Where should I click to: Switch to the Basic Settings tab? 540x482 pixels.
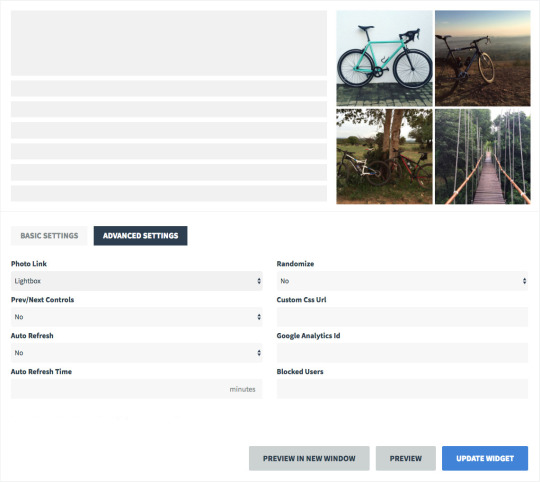click(x=49, y=236)
